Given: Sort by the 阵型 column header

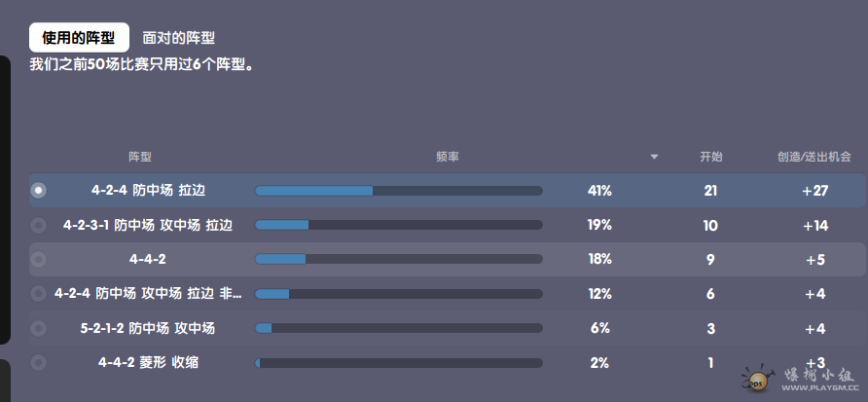Looking at the screenshot, I should pos(140,157).
